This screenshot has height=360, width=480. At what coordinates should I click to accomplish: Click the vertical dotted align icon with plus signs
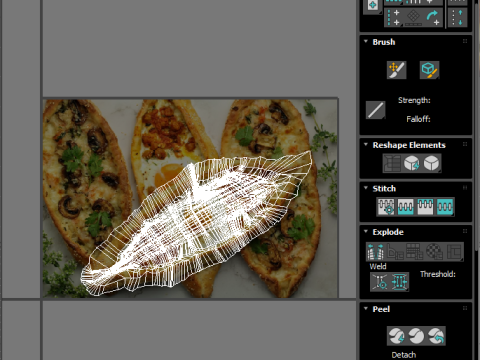(x=394, y=17)
